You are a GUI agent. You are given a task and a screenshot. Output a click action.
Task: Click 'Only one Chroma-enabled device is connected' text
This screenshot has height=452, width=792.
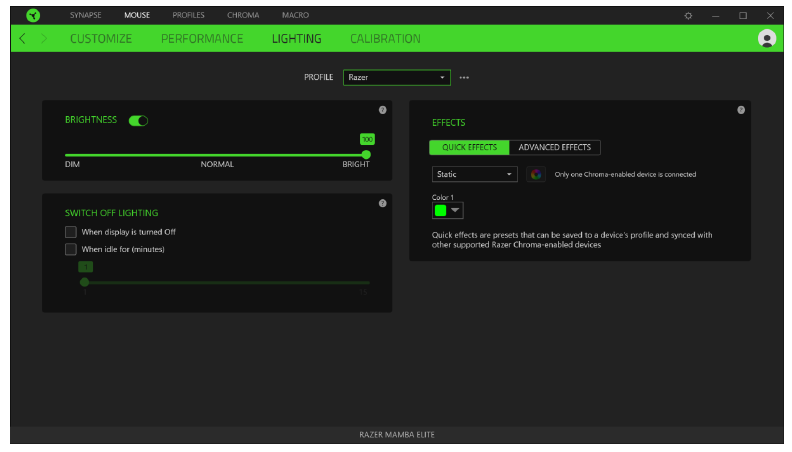click(625, 174)
